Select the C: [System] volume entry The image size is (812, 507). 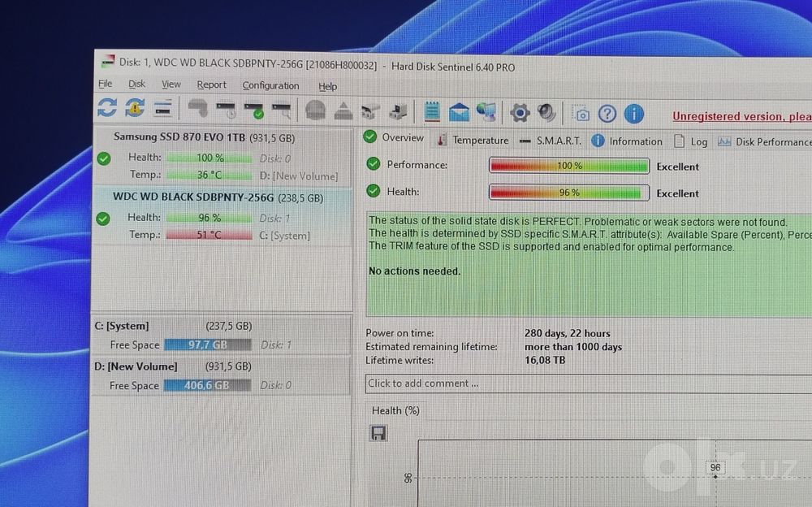pyautogui.click(x=221, y=336)
